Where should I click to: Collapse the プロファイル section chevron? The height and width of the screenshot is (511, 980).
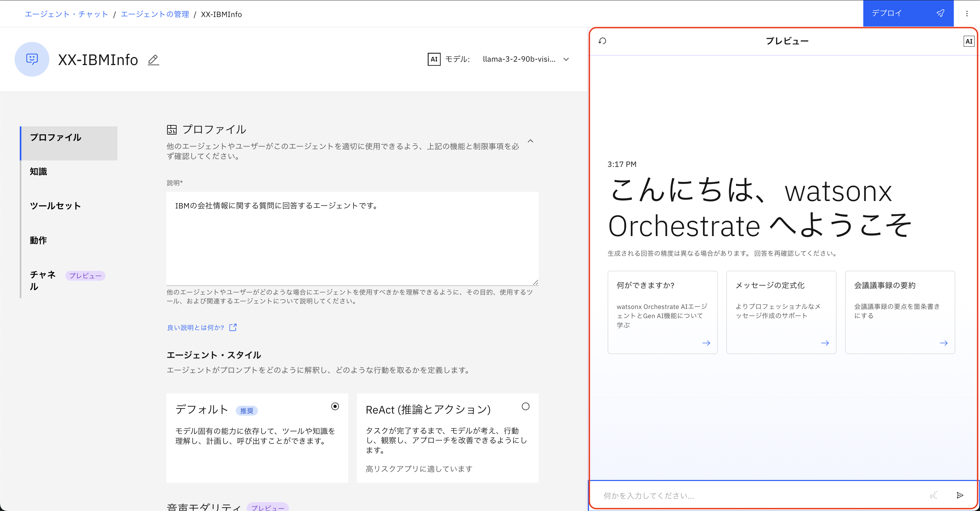click(x=530, y=141)
